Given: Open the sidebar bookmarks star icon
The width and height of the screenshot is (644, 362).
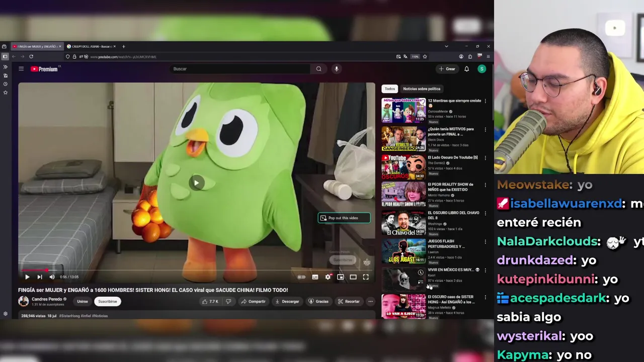Looking at the screenshot, I should (5, 93).
